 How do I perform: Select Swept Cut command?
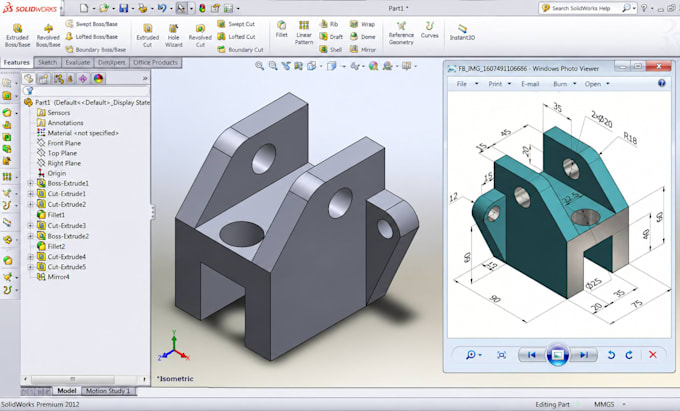tap(236, 24)
